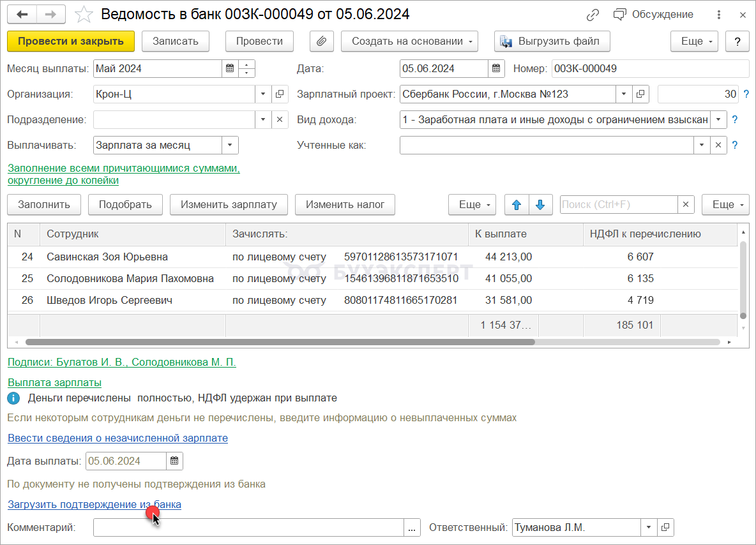This screenshot has height=545, width=756.
Task: Open Загрузить подтверждение из банка link
Action: pos(94,504)
